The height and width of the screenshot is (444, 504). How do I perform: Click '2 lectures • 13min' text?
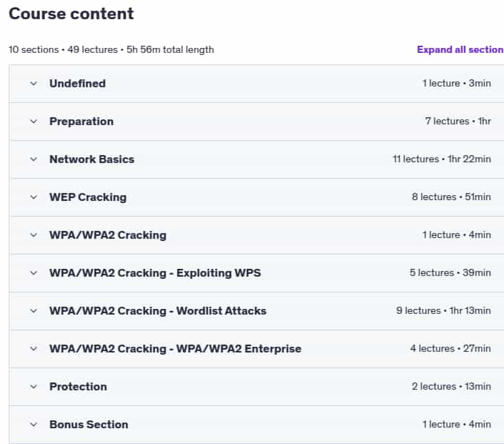(451, 387)
